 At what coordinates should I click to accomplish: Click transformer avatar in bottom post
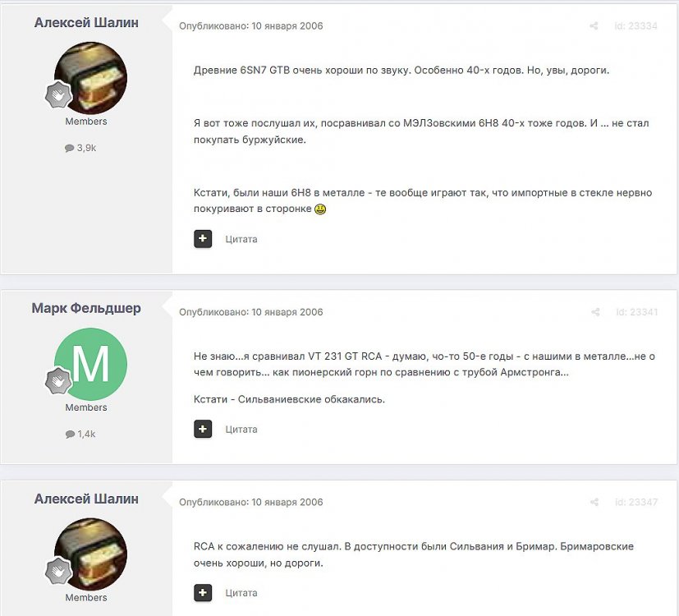(91, 554)
